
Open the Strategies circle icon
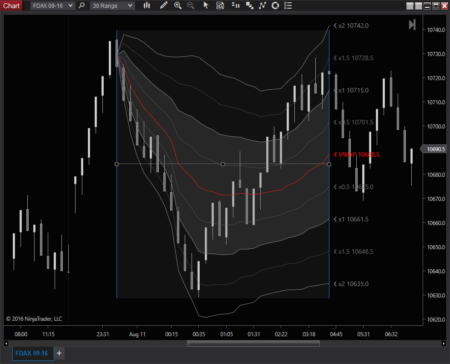[275, 5]
